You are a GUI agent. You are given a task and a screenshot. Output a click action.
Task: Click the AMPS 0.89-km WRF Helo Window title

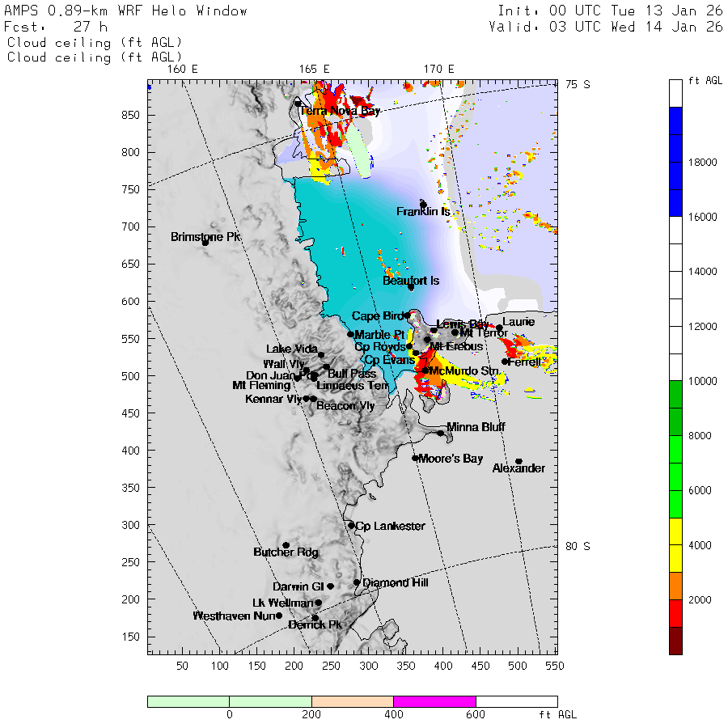pyautogui.click(x=126, y=11)
